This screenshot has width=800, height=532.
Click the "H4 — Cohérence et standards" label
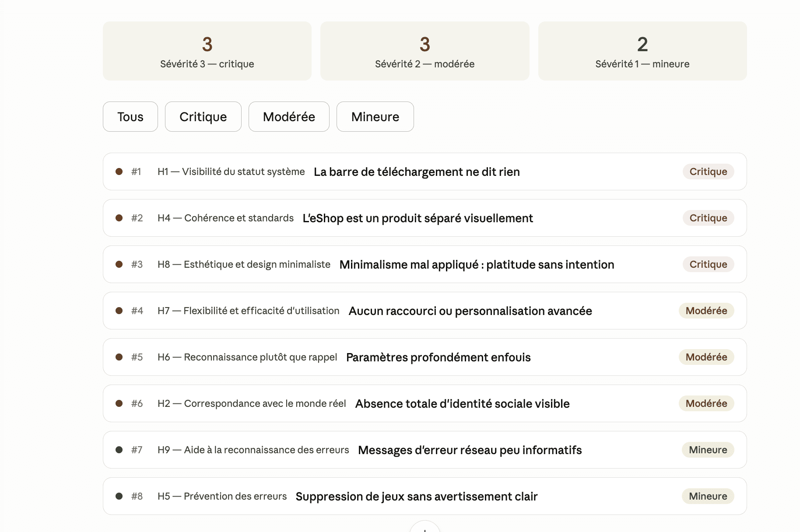point(225,218)
